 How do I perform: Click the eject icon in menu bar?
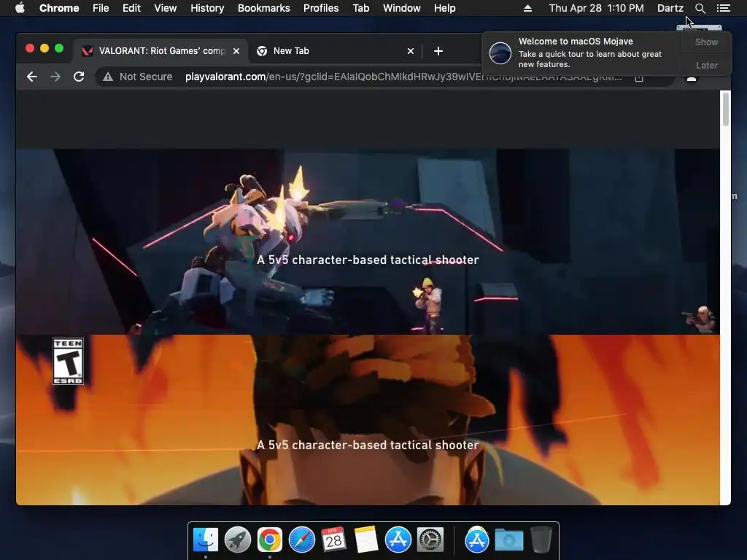[527, 8]
